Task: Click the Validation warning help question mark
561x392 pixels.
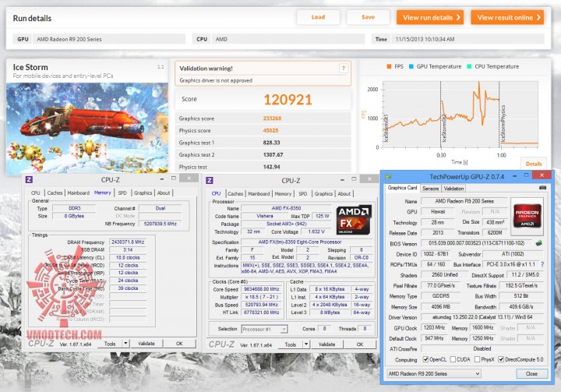Action: 343,69
